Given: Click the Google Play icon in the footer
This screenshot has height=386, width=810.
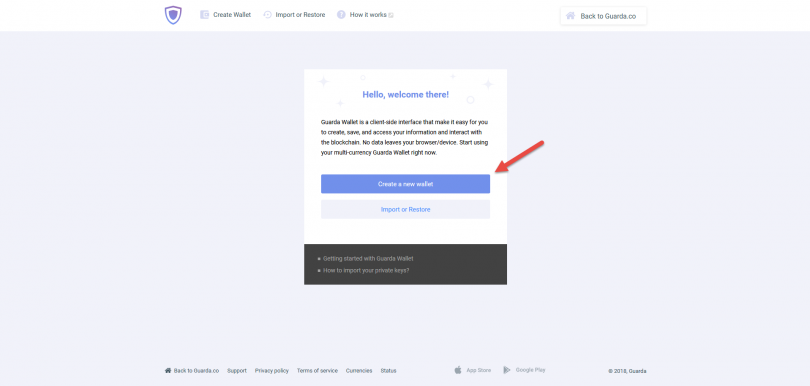Looking at the screenshot, I should pyautogui.click(x=507, y=370).
